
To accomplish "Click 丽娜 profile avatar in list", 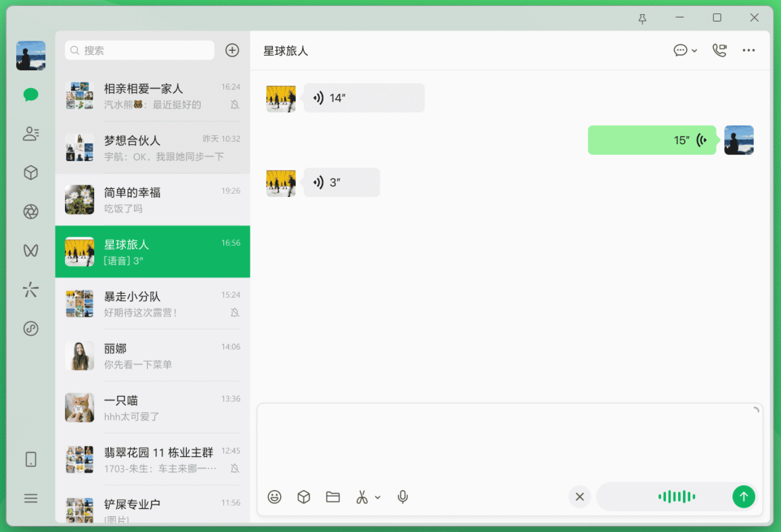I will 80,355.
